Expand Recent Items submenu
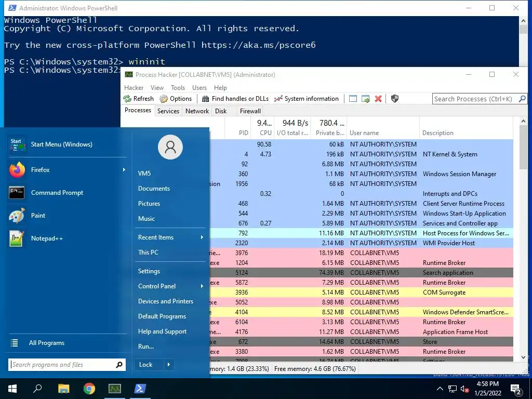Viewport: 532px width, 399px height. 202,237
